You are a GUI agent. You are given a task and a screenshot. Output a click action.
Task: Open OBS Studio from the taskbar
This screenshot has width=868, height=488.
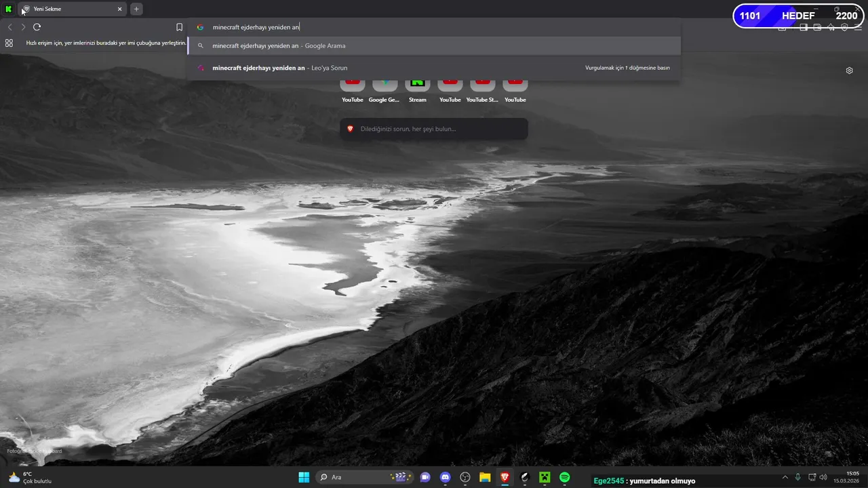tap(465, 477)
